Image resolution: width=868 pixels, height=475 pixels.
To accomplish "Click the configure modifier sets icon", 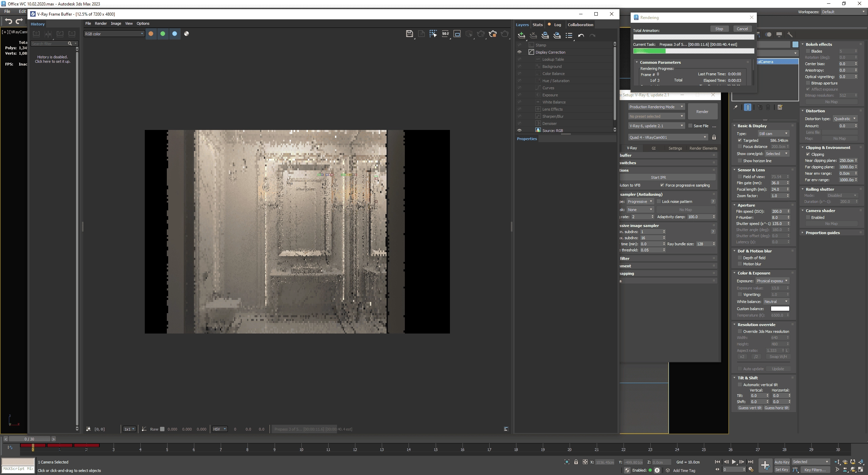I will pos(780,107).
